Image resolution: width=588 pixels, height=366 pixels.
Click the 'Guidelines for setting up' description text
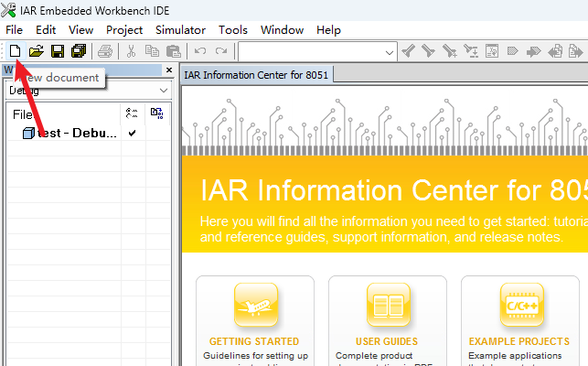tap(255, 356)
